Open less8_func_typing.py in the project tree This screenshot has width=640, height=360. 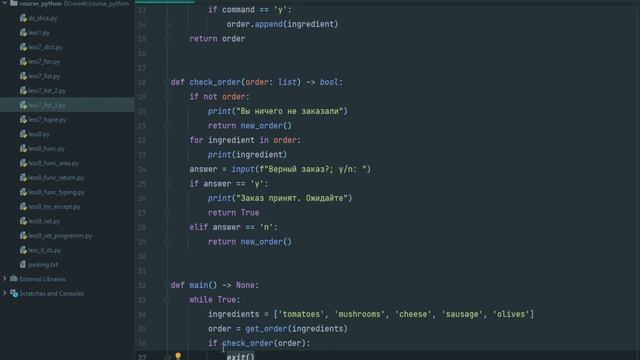tap(57, 192)
